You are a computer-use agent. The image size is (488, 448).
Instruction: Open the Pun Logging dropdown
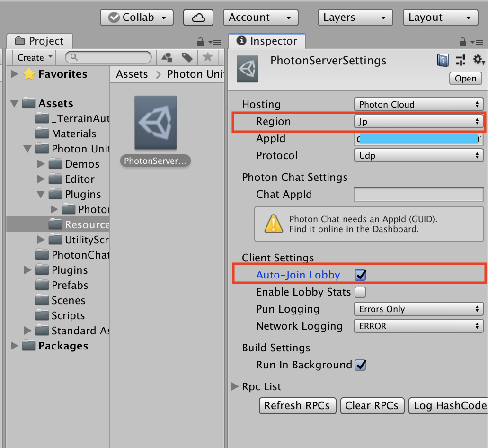click(x=418, y=309)
